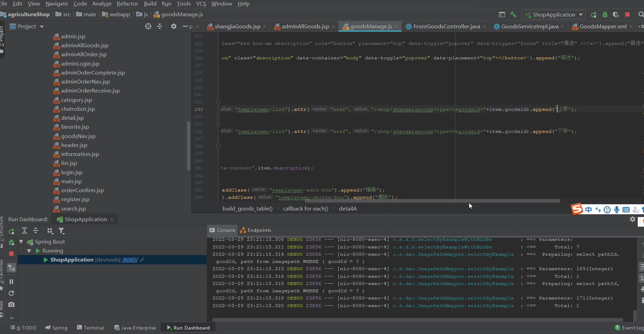644x334 pixels.
Task: Open the 6: TODO tool window
Action: [23, 328]
